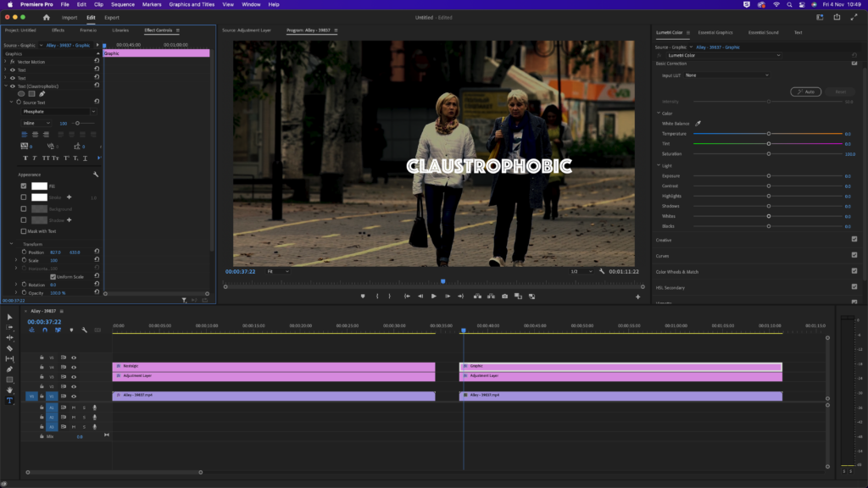Mute audio track A1

[x=74, y=408]
